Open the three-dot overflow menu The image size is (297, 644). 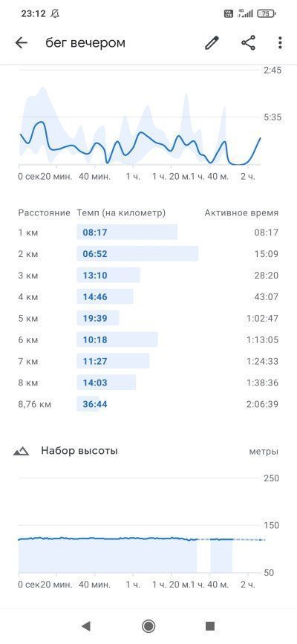[280, 43]
